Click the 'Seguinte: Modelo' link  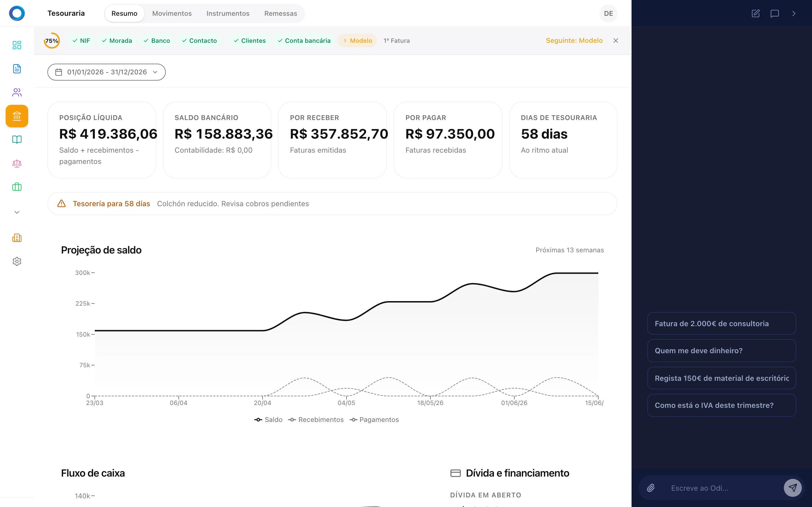(x=574, y=41)
